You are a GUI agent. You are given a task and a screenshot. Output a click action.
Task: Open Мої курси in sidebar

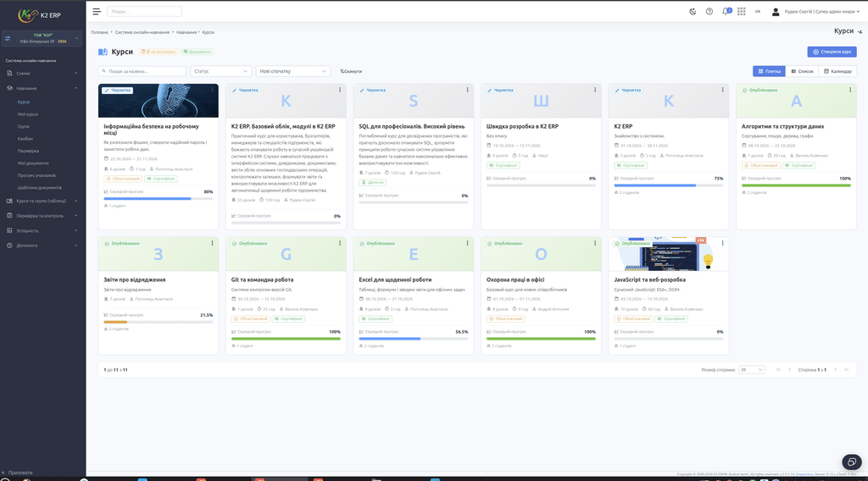[x=28, y=113]
